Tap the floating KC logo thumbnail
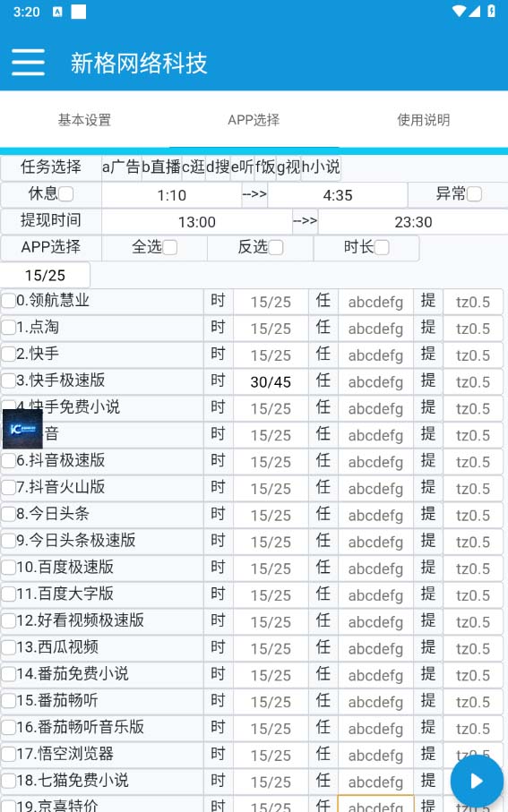This screenshot has height=812, width=508. (x=22, y=429)
